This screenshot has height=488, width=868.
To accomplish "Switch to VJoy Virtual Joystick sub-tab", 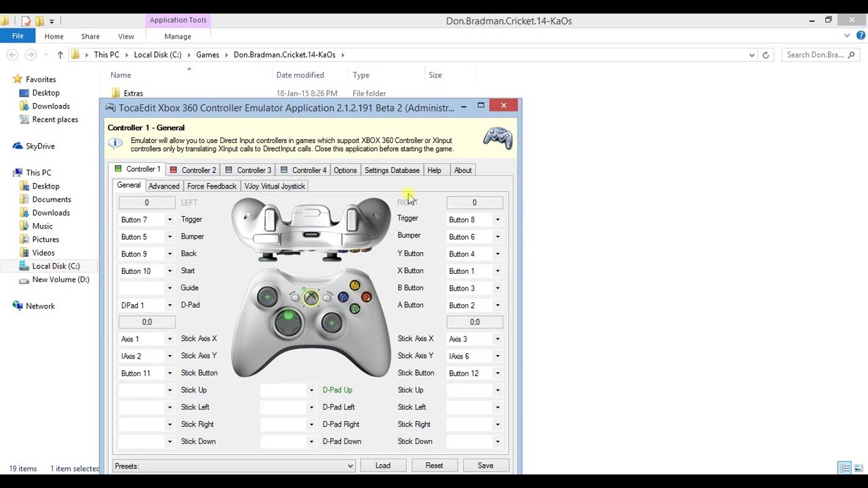I will pyautogui.click(x=275, y=186).
